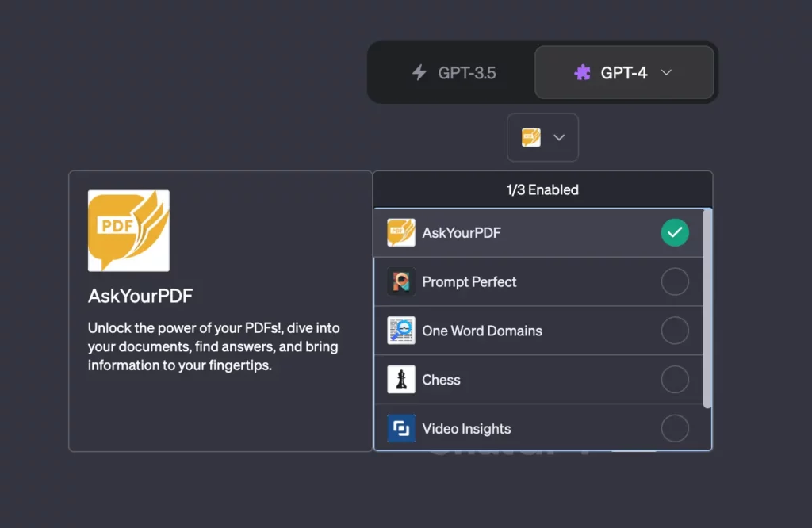
Task: Click the One Word Domains icon
Action: point(400,331)
